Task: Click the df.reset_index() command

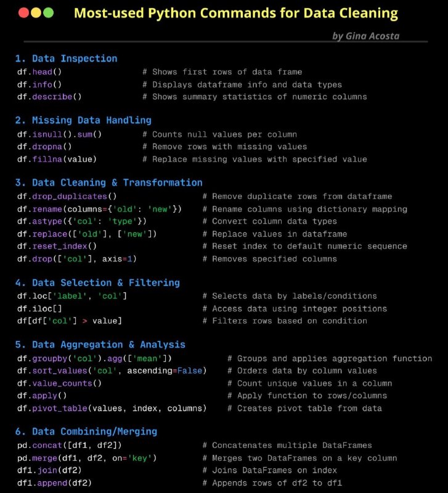Action: (57, 246)
